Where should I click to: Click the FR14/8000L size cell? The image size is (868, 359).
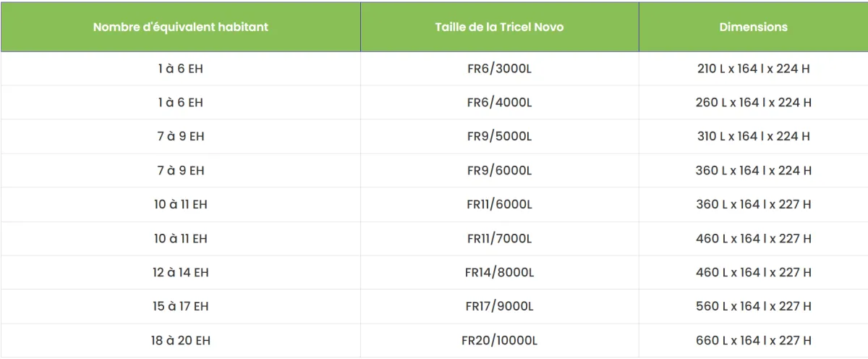click(x=499, y=273)
